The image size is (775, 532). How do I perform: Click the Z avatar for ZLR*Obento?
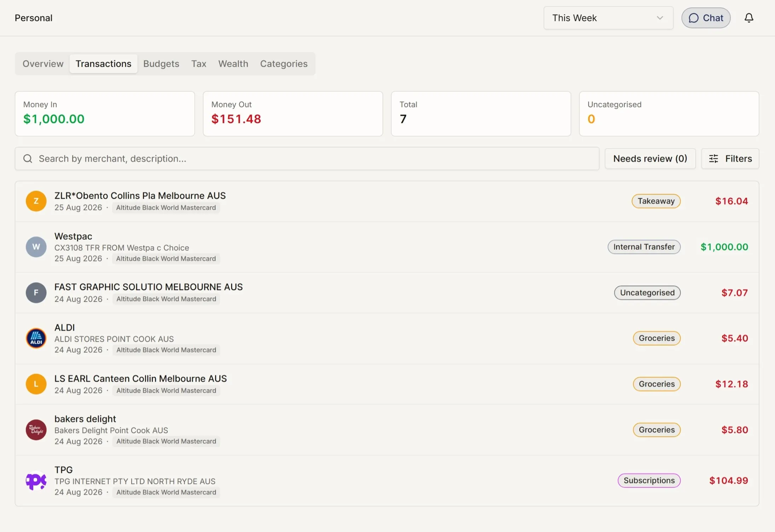pos(36,201)
